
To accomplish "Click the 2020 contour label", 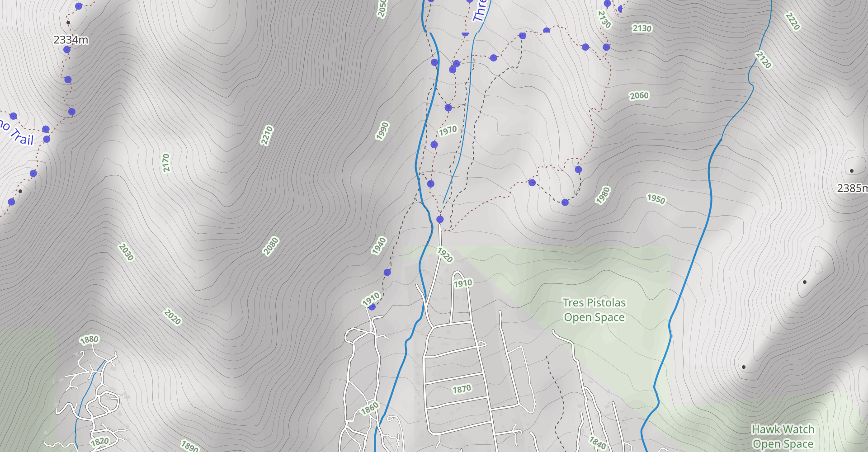I will point(172,317).
